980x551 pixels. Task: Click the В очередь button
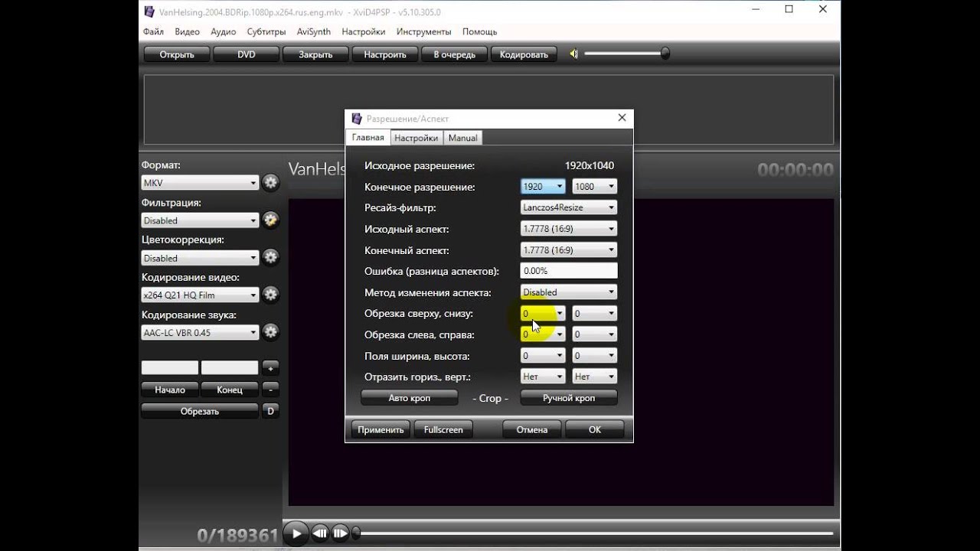(x=454, y=54)
